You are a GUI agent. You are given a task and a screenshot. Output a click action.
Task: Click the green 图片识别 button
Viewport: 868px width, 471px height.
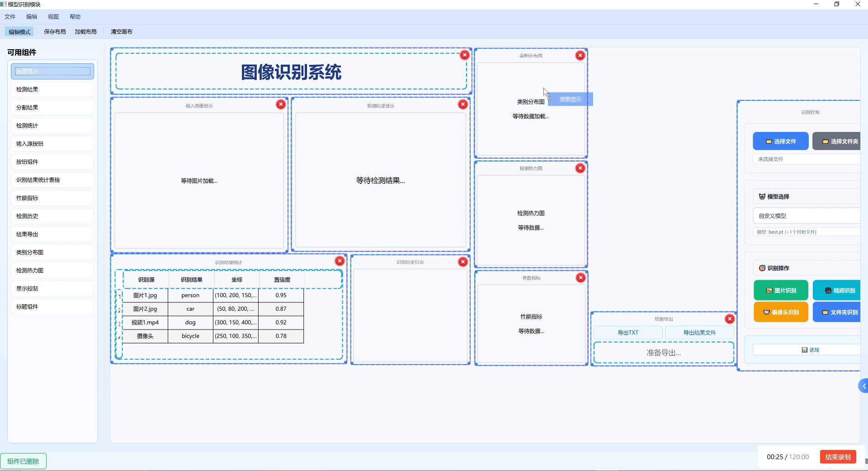781,291
